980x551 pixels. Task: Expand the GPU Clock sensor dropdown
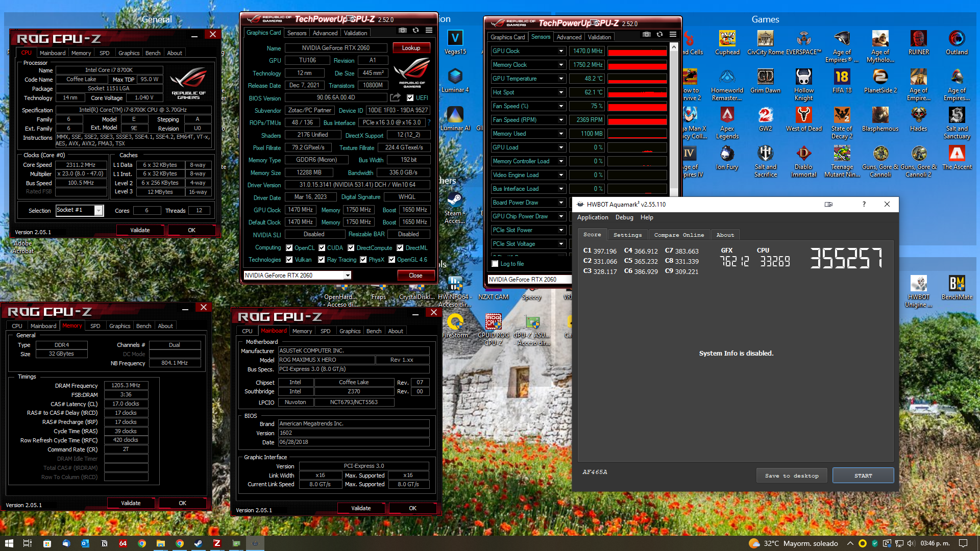pos(561,51)
